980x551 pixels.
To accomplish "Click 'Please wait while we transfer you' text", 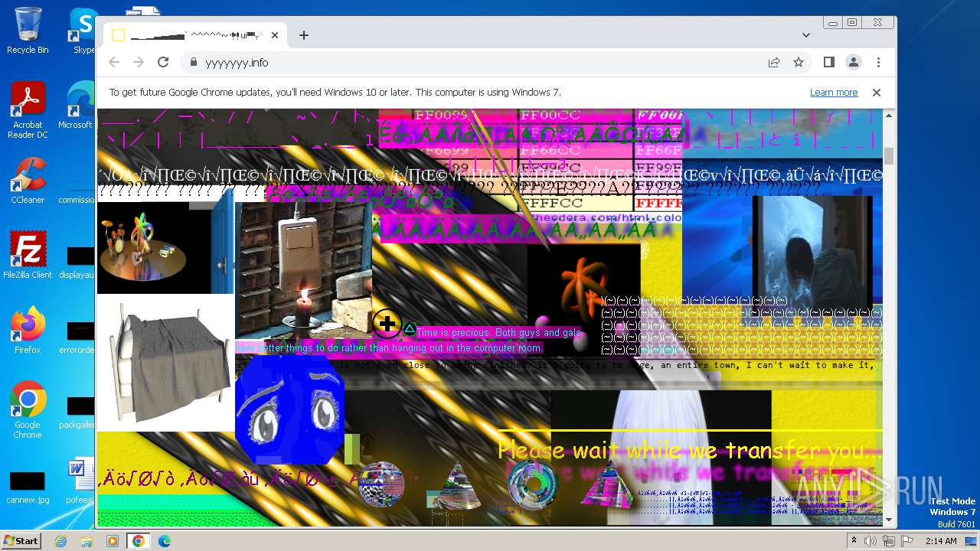I will click(691, 449).
